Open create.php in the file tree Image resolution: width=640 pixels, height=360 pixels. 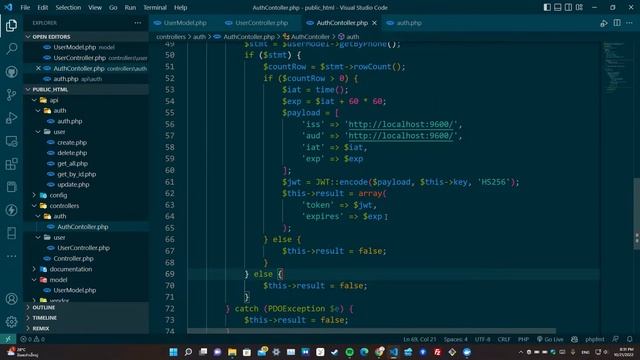tap(72, 142)
